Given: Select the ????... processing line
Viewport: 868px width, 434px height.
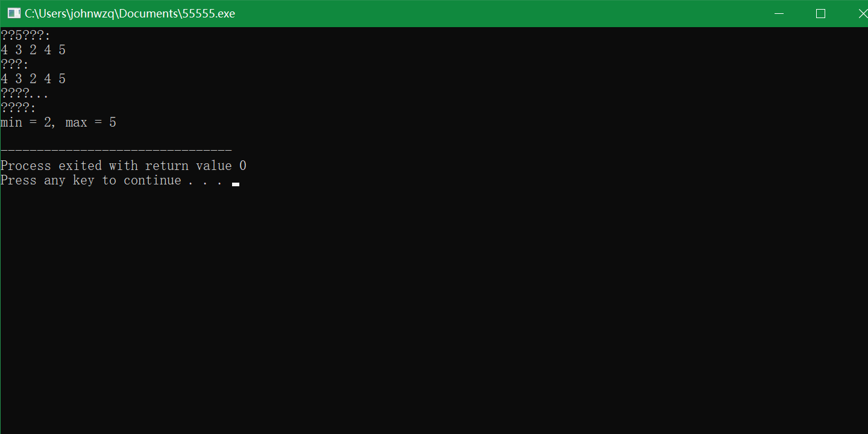Looking at the screenshot, I should pyautogui.click(x=24, y=93).
